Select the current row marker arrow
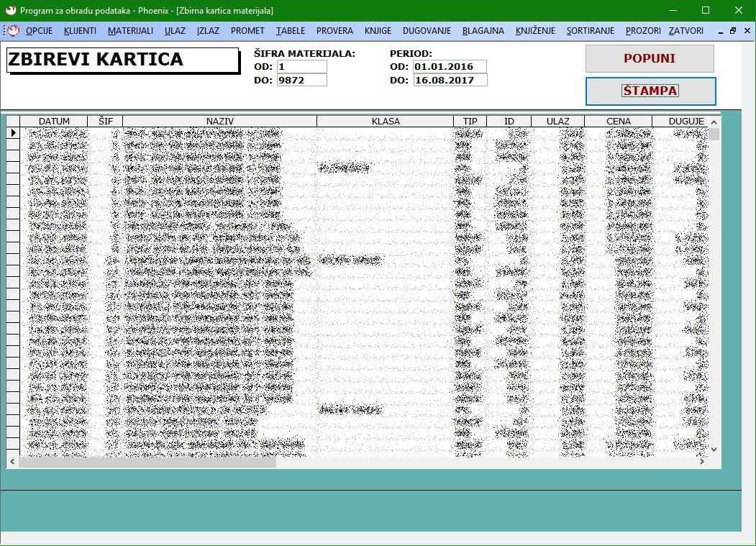This screenshot has width=756, height=546. [13, 132]
